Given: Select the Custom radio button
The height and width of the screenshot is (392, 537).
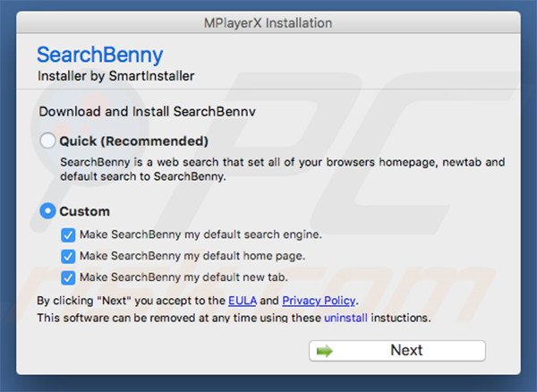Looking at the screenshot, I should pyautogui.click(x=48, y=212).
